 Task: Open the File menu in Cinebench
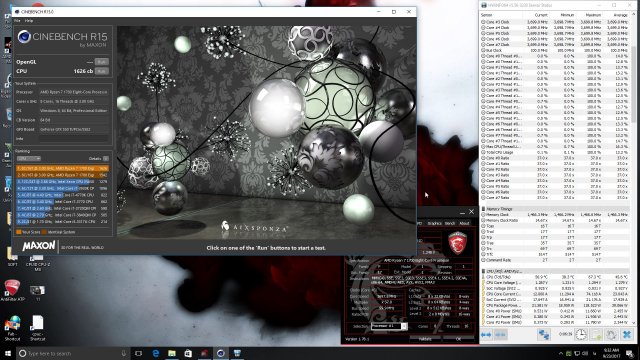pyautogui.click(x=17, y=20)
